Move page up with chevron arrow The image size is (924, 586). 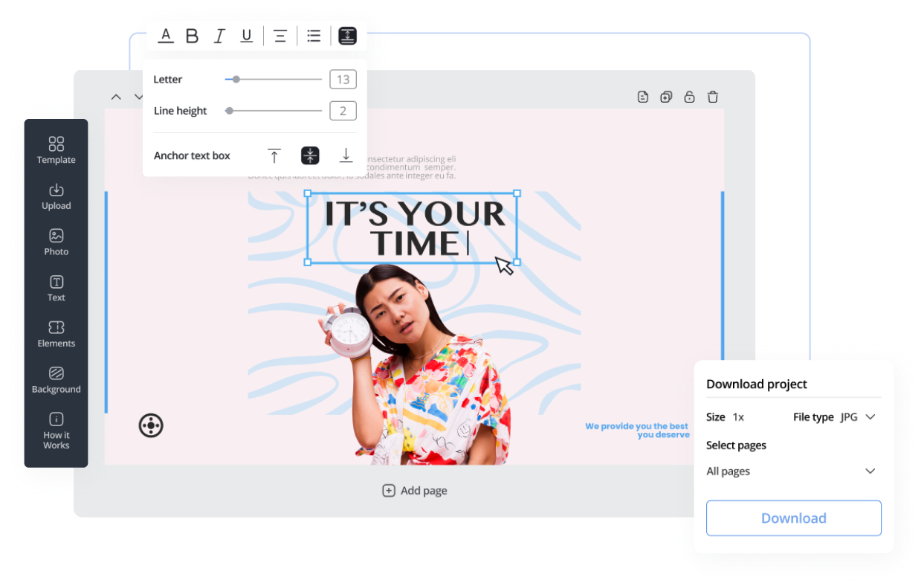point(116,97)
